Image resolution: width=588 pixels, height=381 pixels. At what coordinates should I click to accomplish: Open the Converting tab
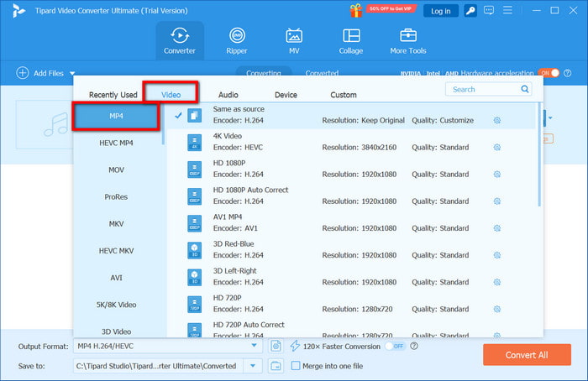[x=263, y=73]
